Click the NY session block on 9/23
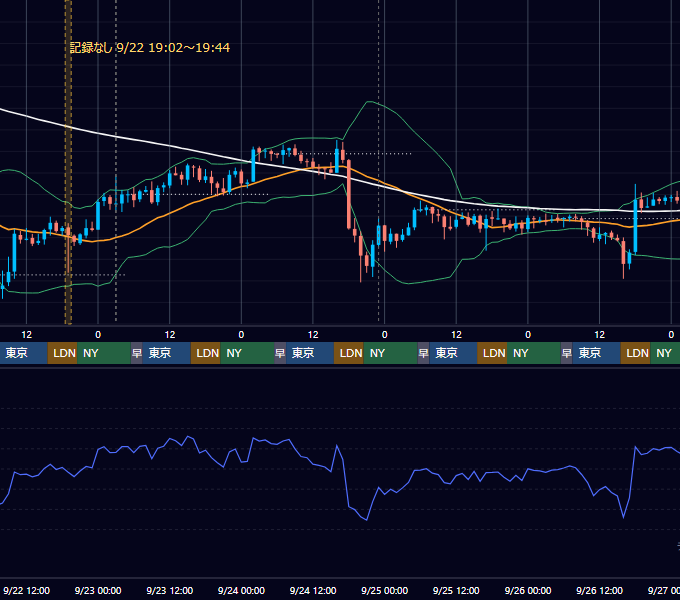 247,353
